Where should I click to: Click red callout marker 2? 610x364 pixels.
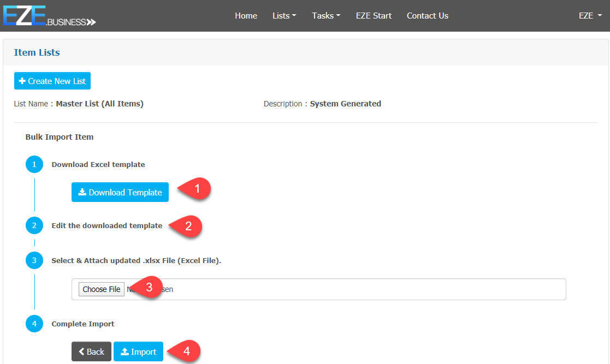[187, 226]
